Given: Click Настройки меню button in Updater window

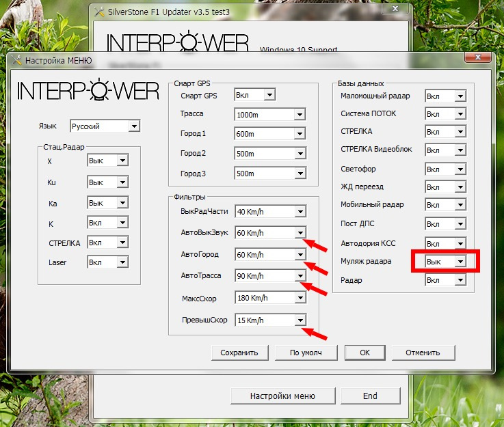Looking at the screenshot, I should [x=283, y=396].
